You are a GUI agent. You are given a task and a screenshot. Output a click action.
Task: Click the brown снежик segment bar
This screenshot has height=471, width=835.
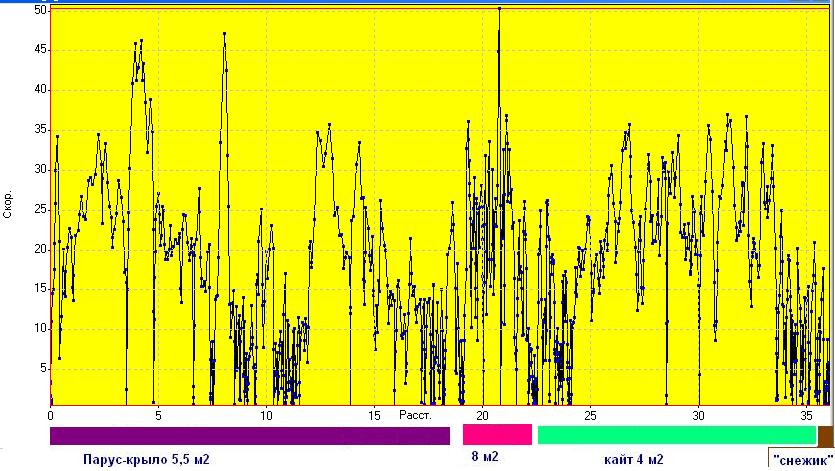coord(825,435)
